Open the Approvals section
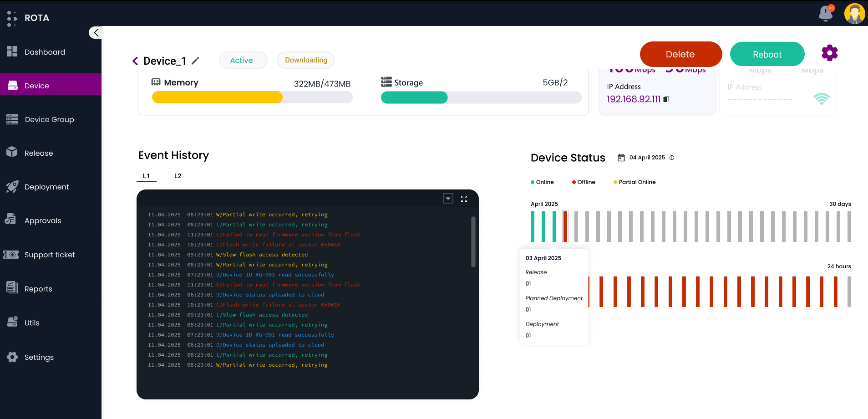Viewport: 868px width, 419px height. pyautogui.click(x=43, y=220)
